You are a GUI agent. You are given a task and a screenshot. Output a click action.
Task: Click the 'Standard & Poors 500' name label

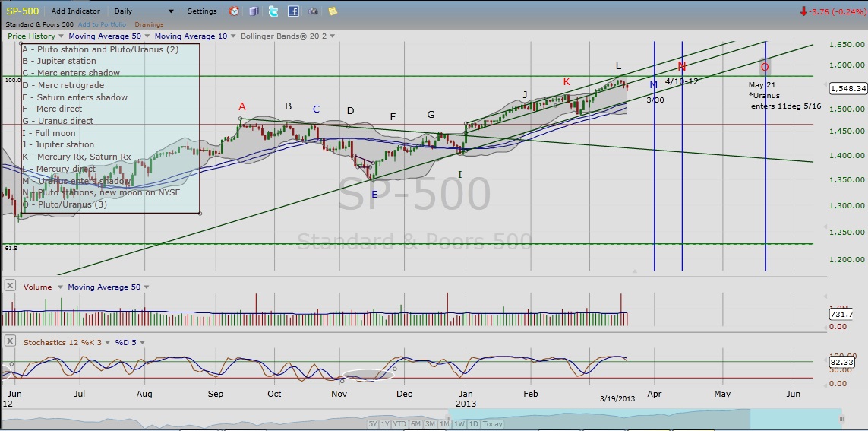(39, 24)
